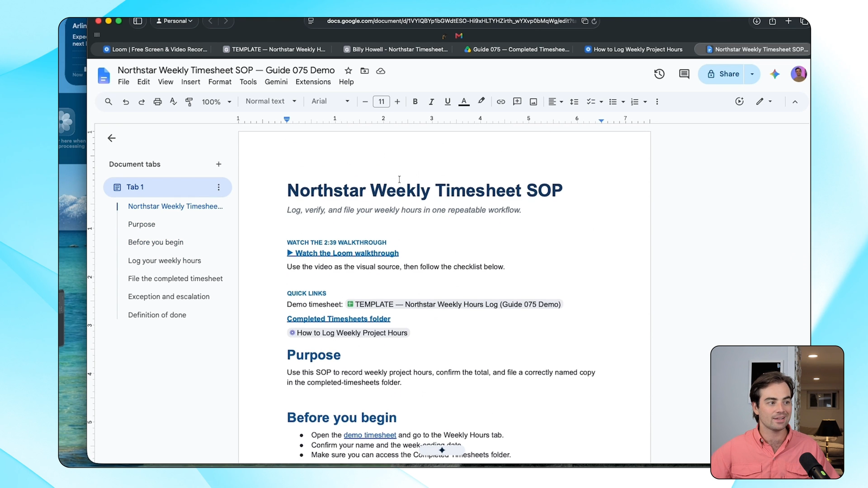This screenshot has height=488, width=868.
Task: Jump to Exception and escalation heading
Action: pyautogui.click(x=169, y=297)
